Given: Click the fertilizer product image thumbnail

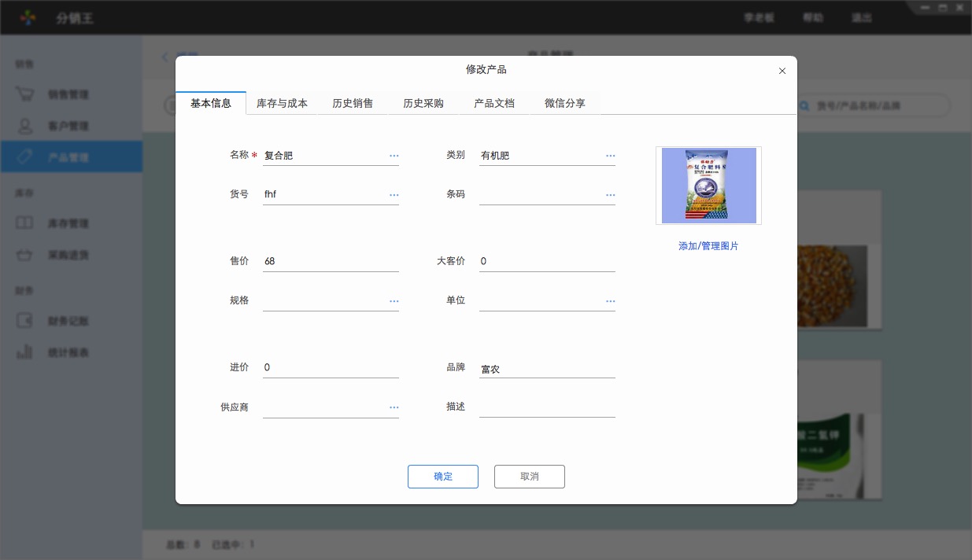Looking at the screenshot, I should (708, 186).
